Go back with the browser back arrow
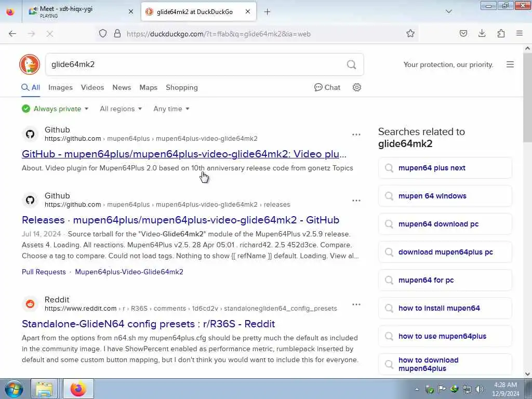The image size is (532, 399). pos(12,34)
